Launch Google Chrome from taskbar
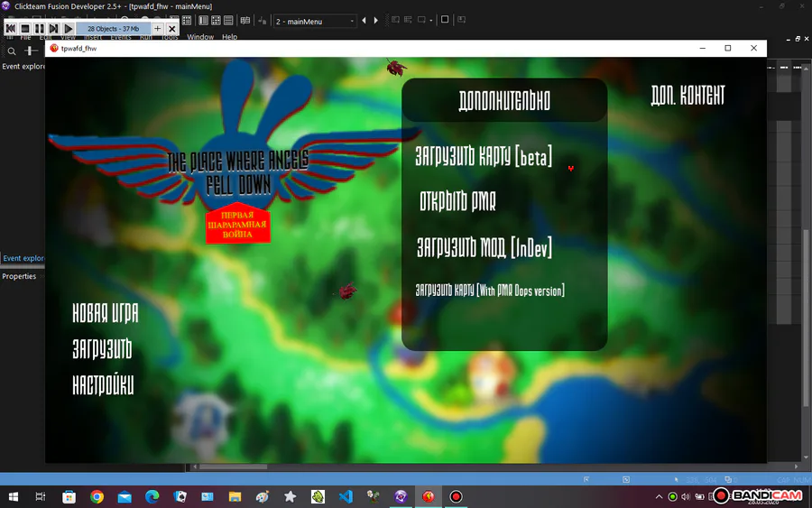812x508 pixels. (x=97, y=496)
